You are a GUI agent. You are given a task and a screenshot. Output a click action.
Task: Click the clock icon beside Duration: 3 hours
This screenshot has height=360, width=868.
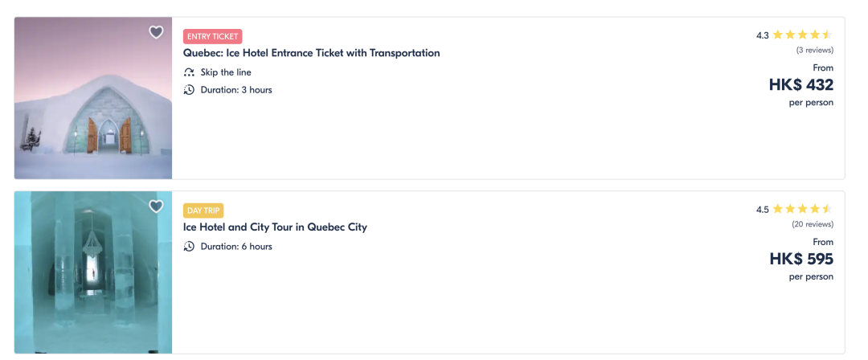coord(190,90)
